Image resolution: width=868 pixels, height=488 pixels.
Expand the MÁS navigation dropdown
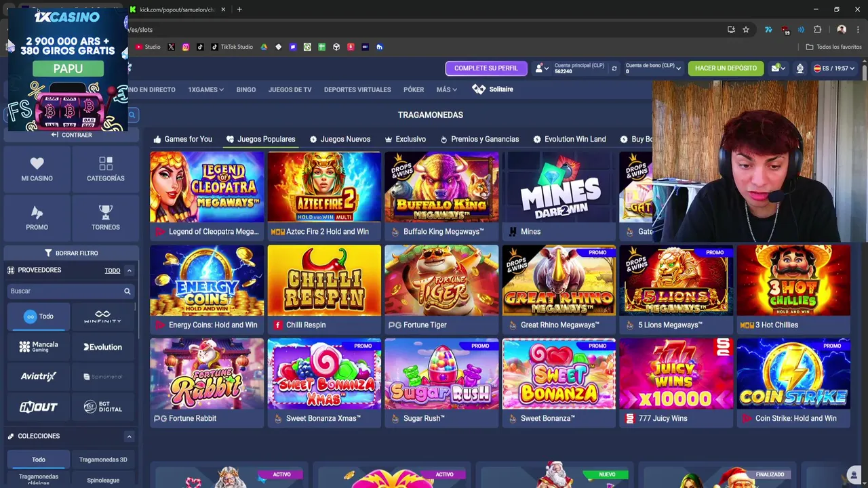tap(446, 89)
